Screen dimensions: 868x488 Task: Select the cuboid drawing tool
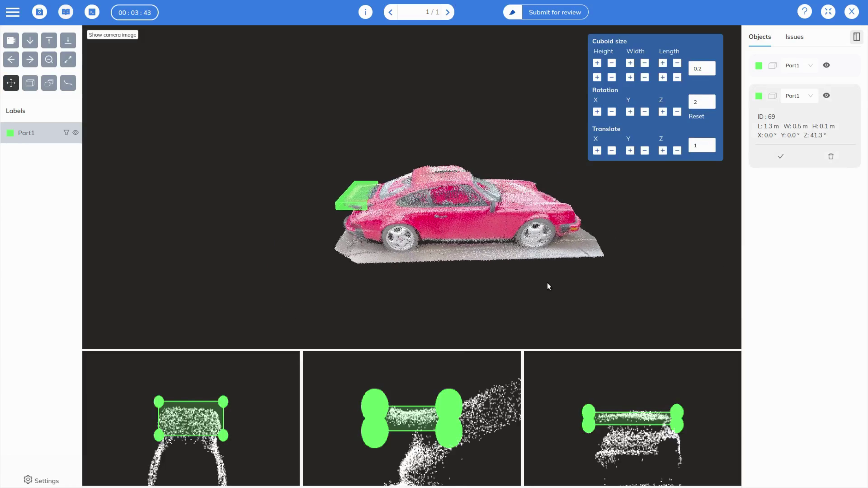(30, 83)
